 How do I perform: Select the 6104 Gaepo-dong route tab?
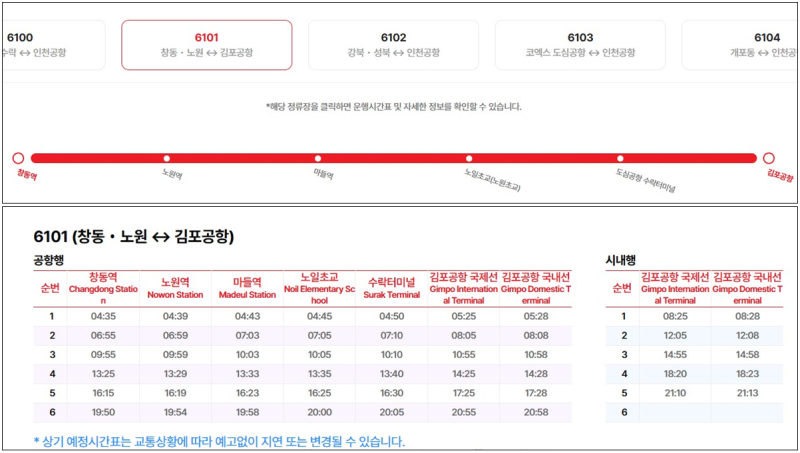tap(739, 45)
